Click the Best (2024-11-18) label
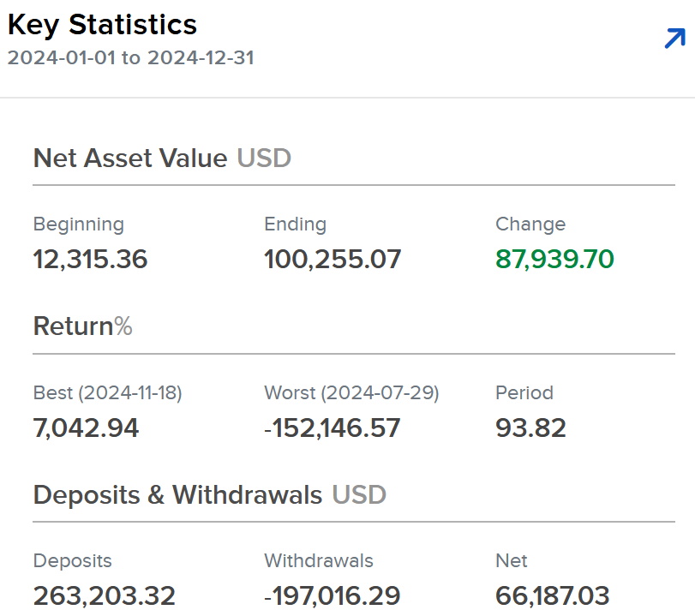The width and height of the screenshot is (695, 616). point(107,393)
